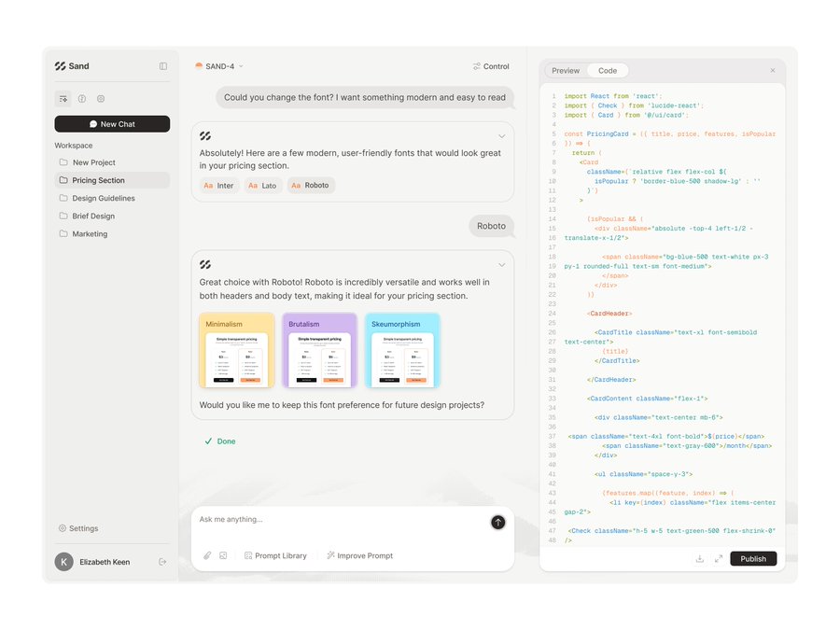Screen dimensions: 840x630
Task: Attach a file with paperclip icon
Action: [207, 556]
